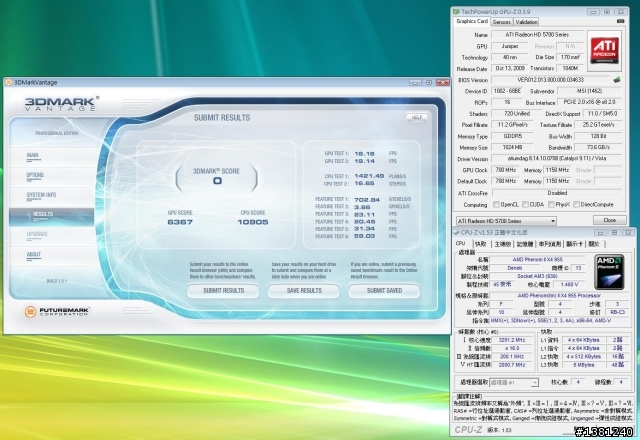The height and width of the screenshot is (440, 640).
Task: Click the Feature Test 6 value 59.03
Action: pyautogui.click(x=364, y=236)
